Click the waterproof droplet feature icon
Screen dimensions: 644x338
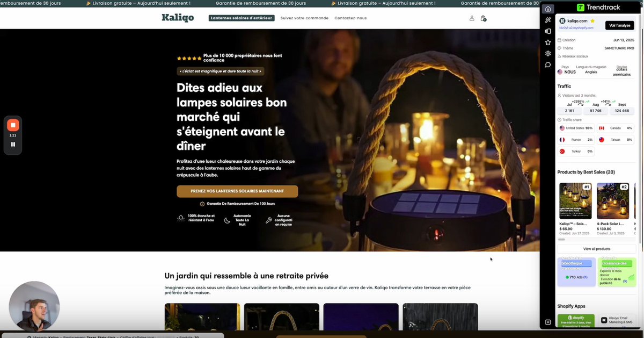tap(181, 219)
